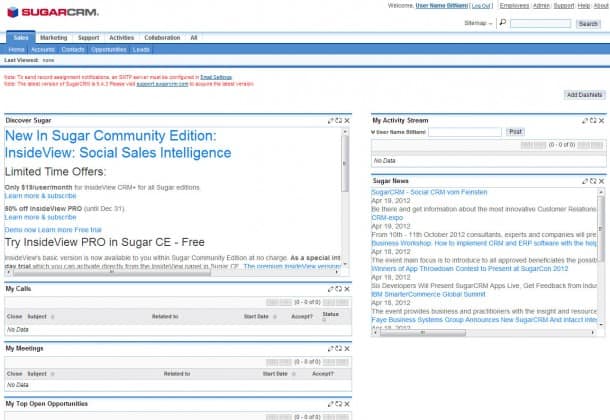Show the All modules tab
Screen dimensions: 610x420
[x=194, y=38]
